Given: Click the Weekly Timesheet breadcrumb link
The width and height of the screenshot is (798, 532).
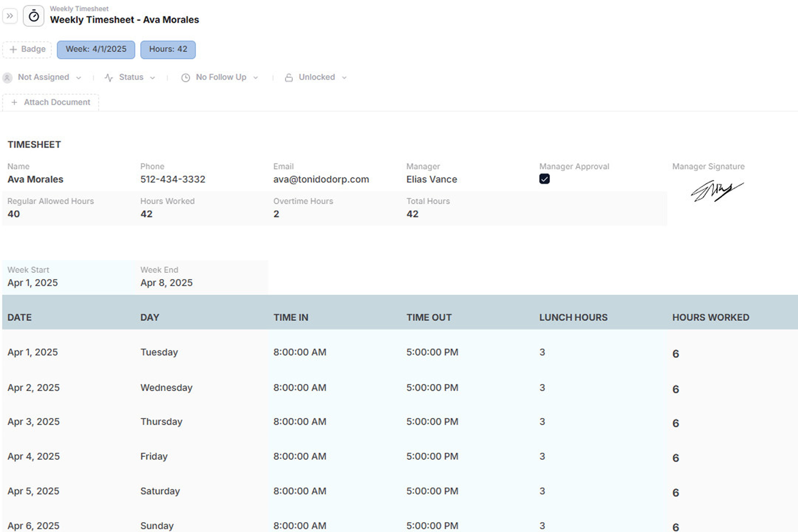Looking at the screenshot, I should tap(79, 8).
